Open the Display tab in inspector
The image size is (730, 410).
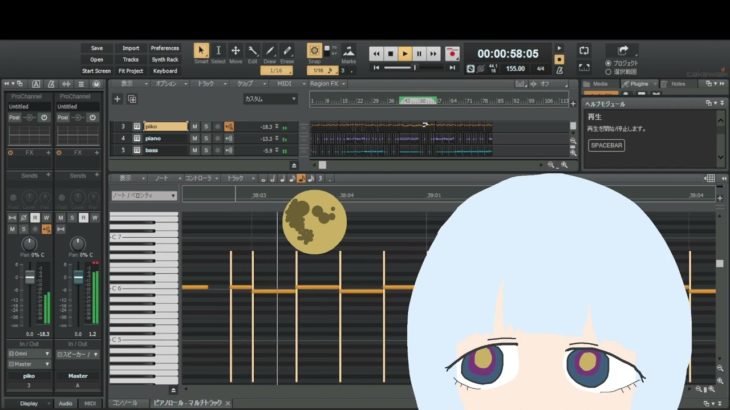(29, 403)
